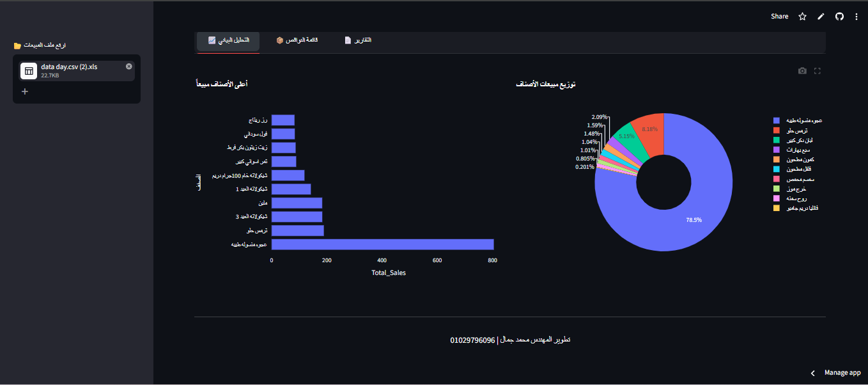Switch to the التقارير tab
Image resolution: width=868 pixels, height=385 pixels.
[x=358, y=40]
